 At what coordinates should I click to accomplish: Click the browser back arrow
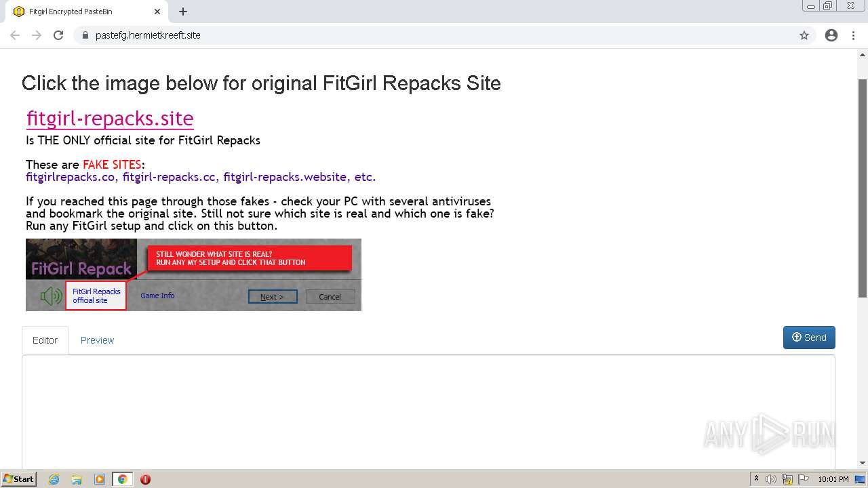(x=15, y=35)
